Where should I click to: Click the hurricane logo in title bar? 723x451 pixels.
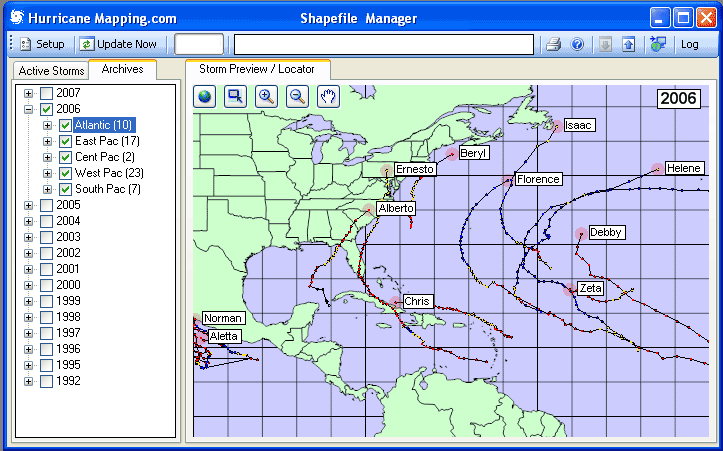pyautogui.click(x=17, y=18)
